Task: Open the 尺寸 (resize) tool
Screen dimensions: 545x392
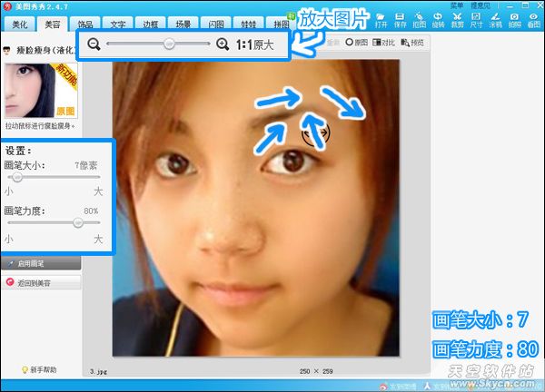Action: pyautogui.click(x=476, y=20)
